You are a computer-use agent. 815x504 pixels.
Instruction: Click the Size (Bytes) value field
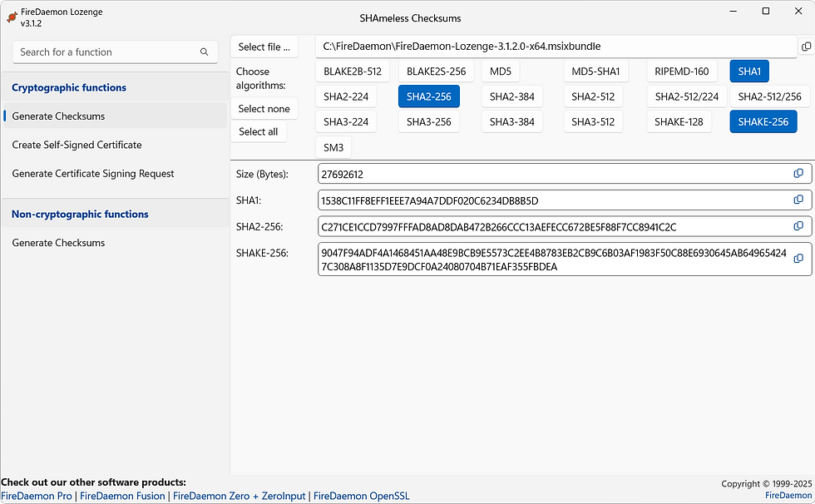(x=565, y=174)
